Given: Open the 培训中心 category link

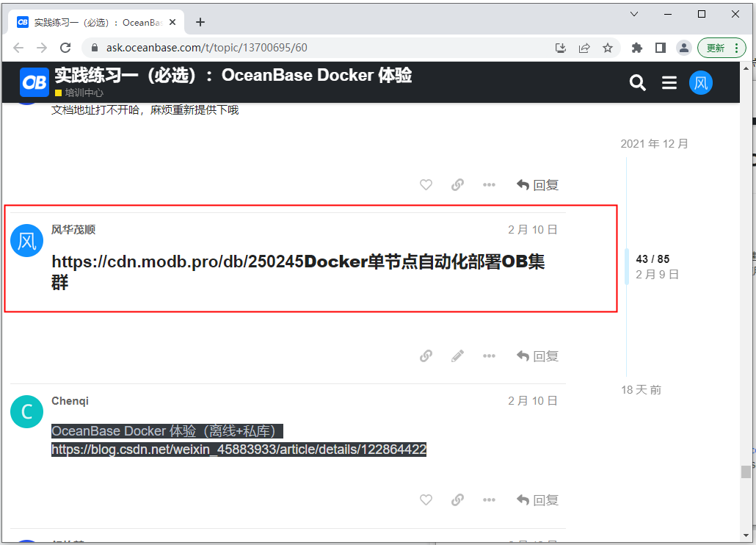Looking at the screenshot, I should 79,93.
